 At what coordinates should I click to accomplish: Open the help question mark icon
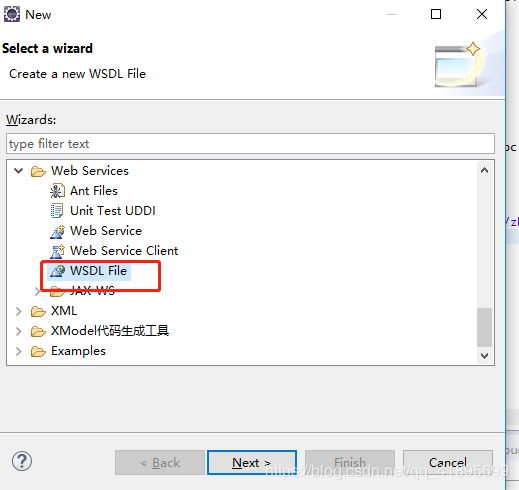click(x=22, y=461)
